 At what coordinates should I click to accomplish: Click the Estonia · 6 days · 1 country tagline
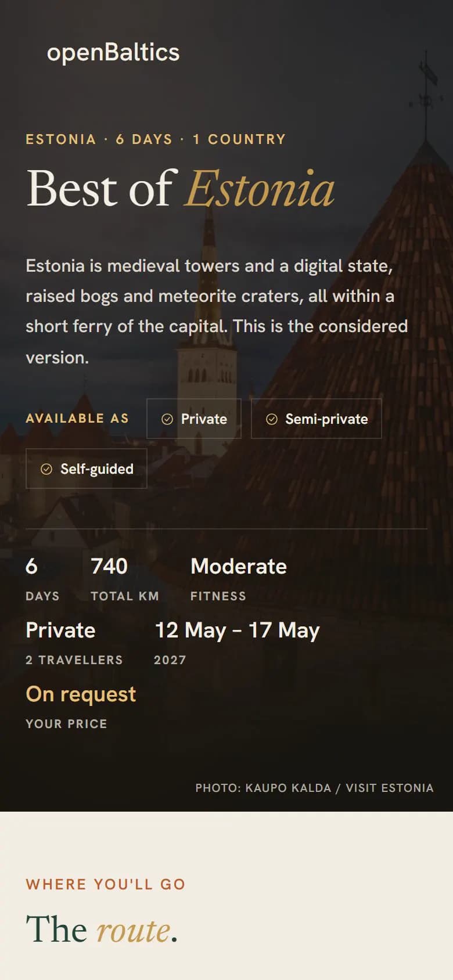coord(156,139)
